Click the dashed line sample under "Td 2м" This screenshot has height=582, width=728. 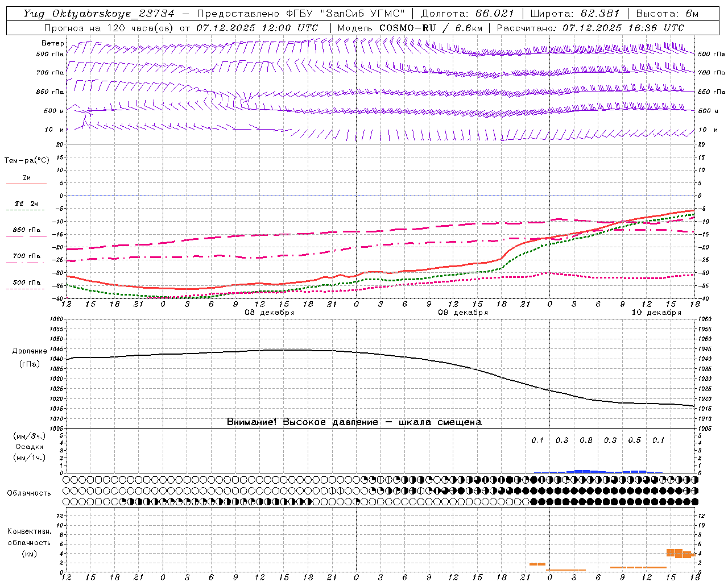25,210
